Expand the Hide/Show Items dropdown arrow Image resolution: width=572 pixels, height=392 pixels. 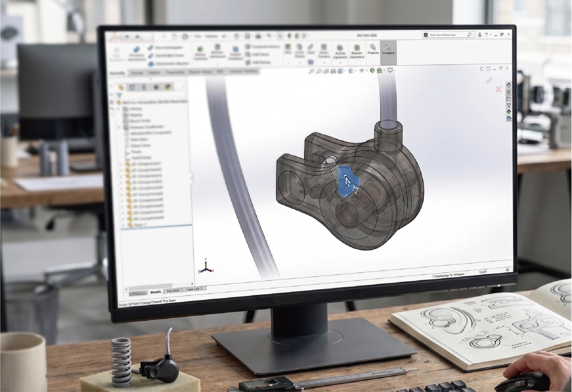pos(367,71)
